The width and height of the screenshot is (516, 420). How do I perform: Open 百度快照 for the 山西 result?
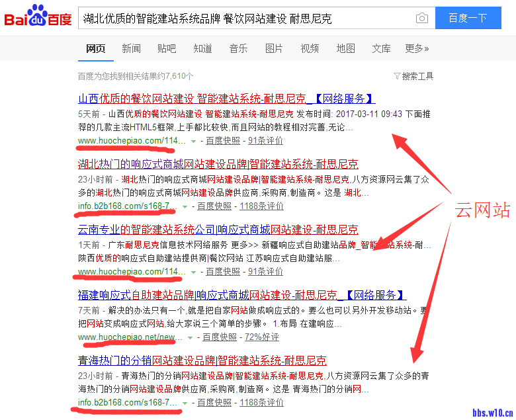coord(223,141)
